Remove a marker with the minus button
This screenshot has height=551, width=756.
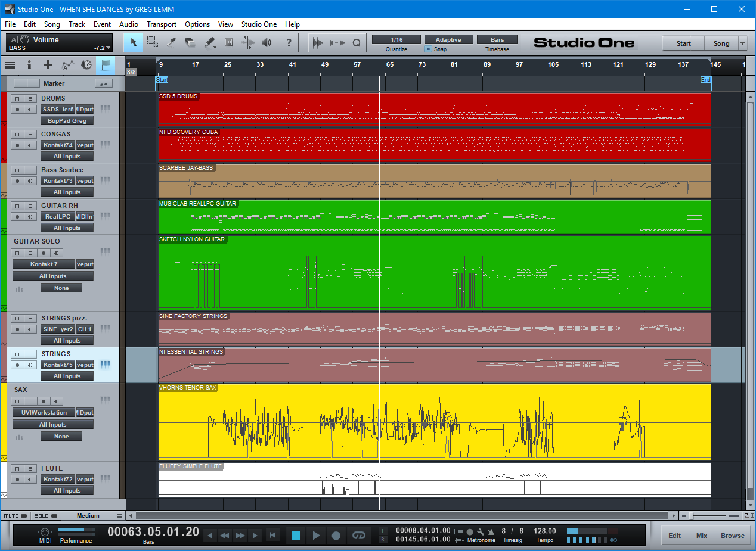click(x=34, y=83)
